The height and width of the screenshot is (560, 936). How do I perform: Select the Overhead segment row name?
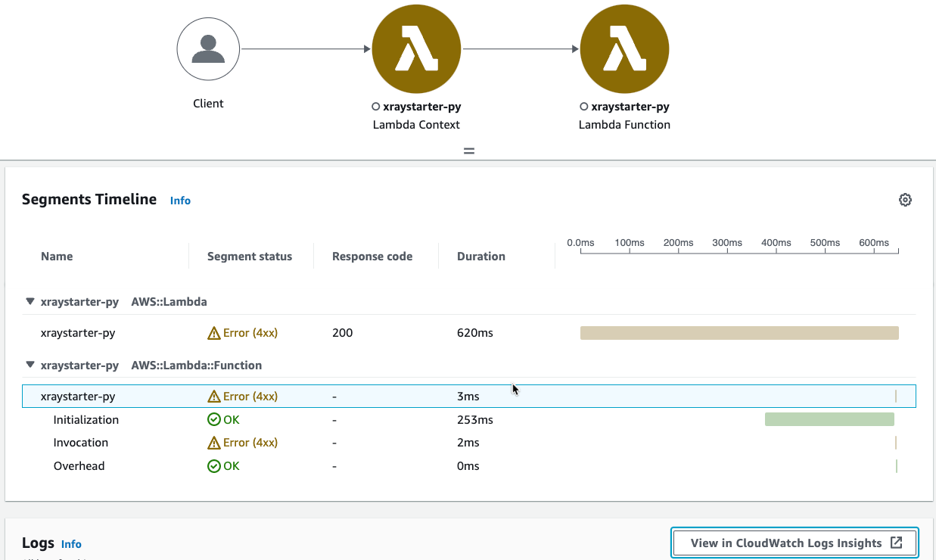click(79, 466)
